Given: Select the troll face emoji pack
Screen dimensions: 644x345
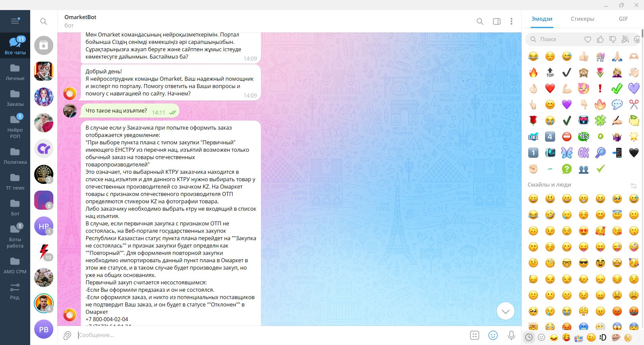Looking at the screenshot, I should click(x=615, y=337).
